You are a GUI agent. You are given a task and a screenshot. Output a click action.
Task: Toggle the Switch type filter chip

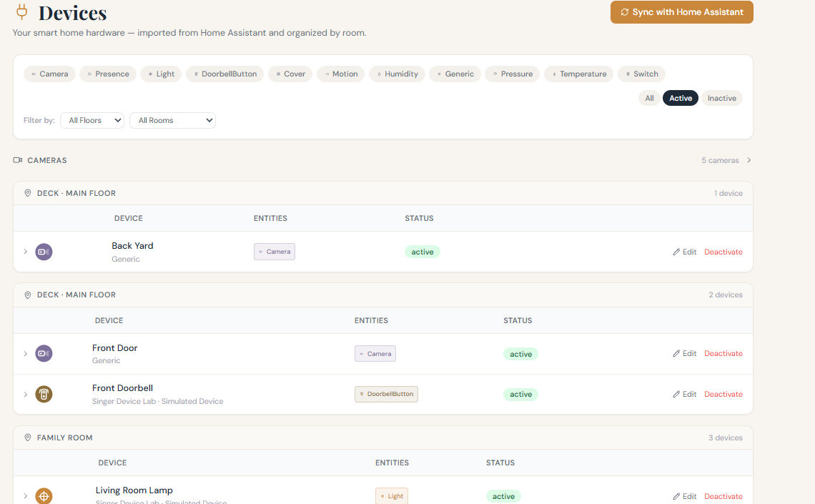(x=642, y=74)
